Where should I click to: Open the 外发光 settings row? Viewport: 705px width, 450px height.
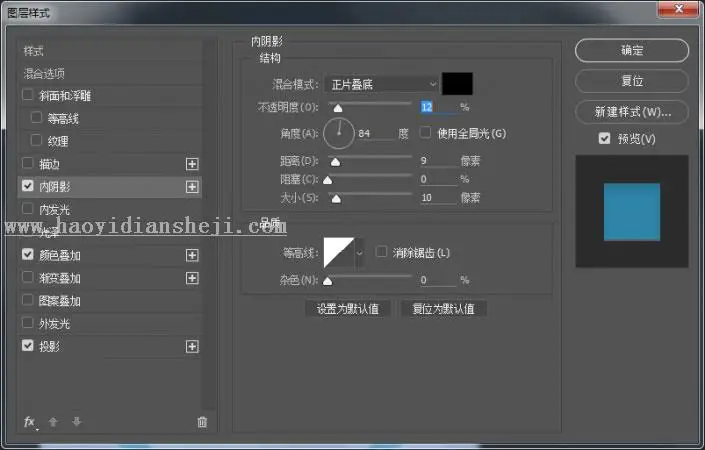tap(110, 324)
